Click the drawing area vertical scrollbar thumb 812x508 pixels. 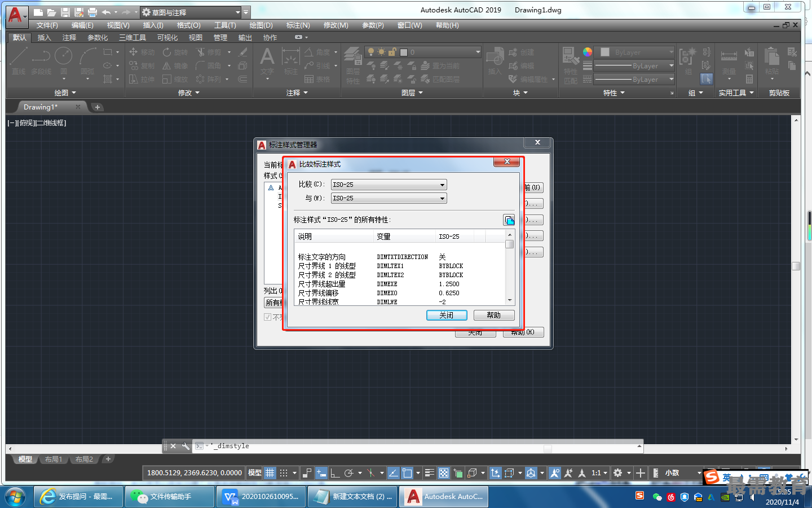[x=796, y=266]
